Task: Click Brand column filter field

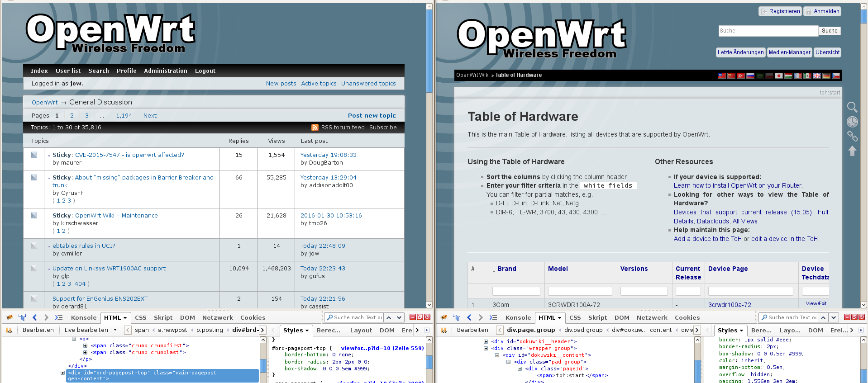Action: pos(516,291)
